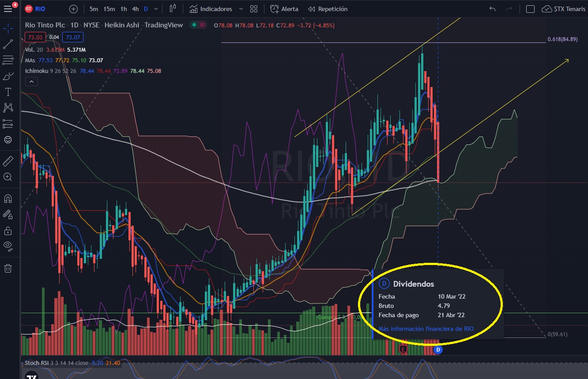Select the crosshair cursor tool
The width and height of the screenshot is (588, 379).
tap(8, 29)
